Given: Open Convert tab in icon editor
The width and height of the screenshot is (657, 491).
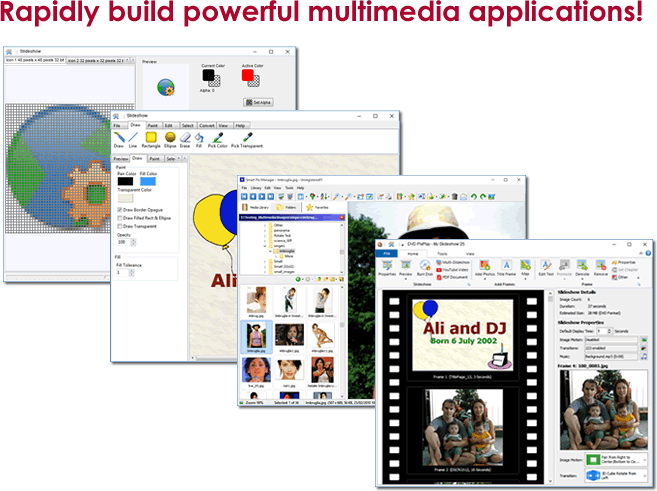Looking at the screenshot, I should [x=207, y=125].
